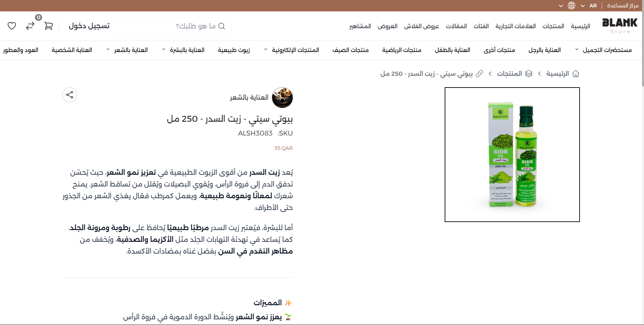The width and height of the screenshot is (644, 325).
Task: Open مركز المساعدة help center link
Action: [623, 6]
